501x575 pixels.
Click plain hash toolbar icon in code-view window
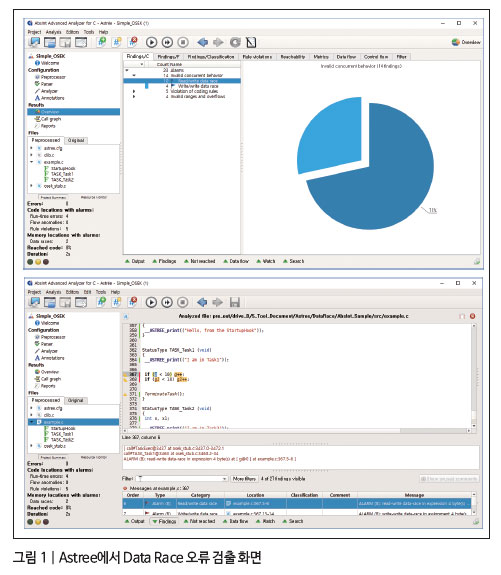click(117, 302)
